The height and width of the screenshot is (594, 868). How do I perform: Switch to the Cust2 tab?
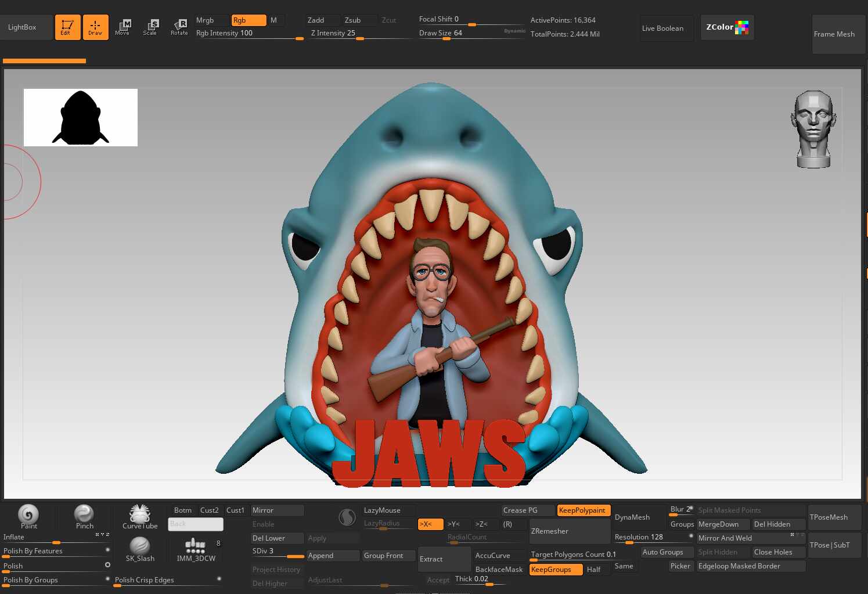[209, 510]
